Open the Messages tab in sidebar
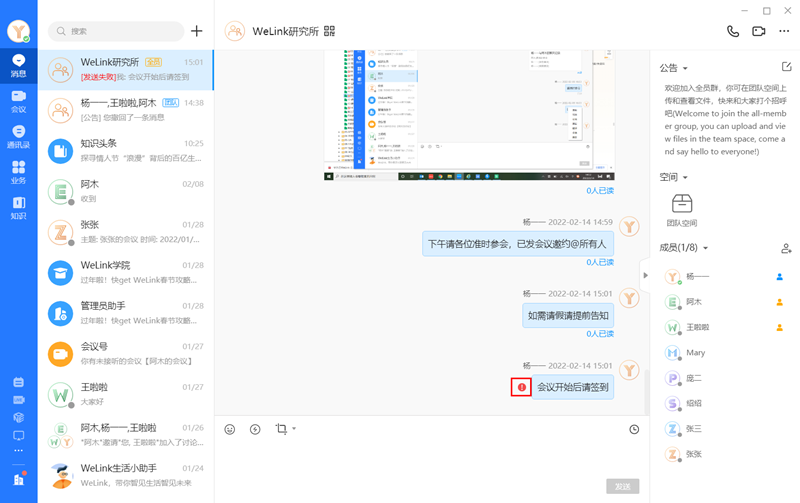 click(18, 66)
